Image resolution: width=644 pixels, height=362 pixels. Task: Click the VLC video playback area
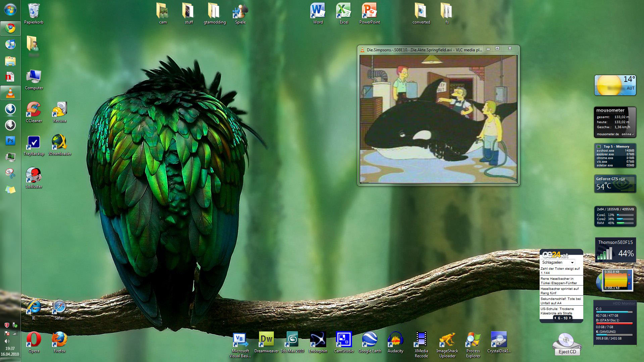tap(438, 119)
